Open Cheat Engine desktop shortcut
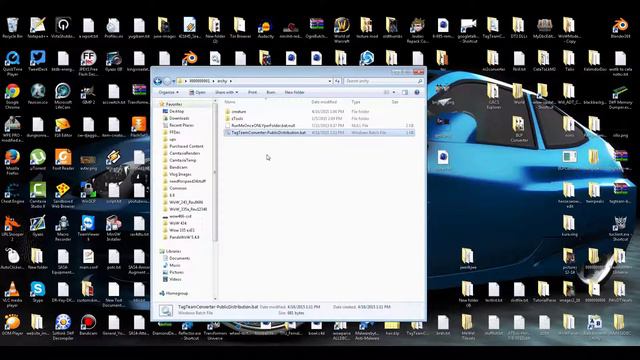This screenshot has height=360, width=640. 12,193
